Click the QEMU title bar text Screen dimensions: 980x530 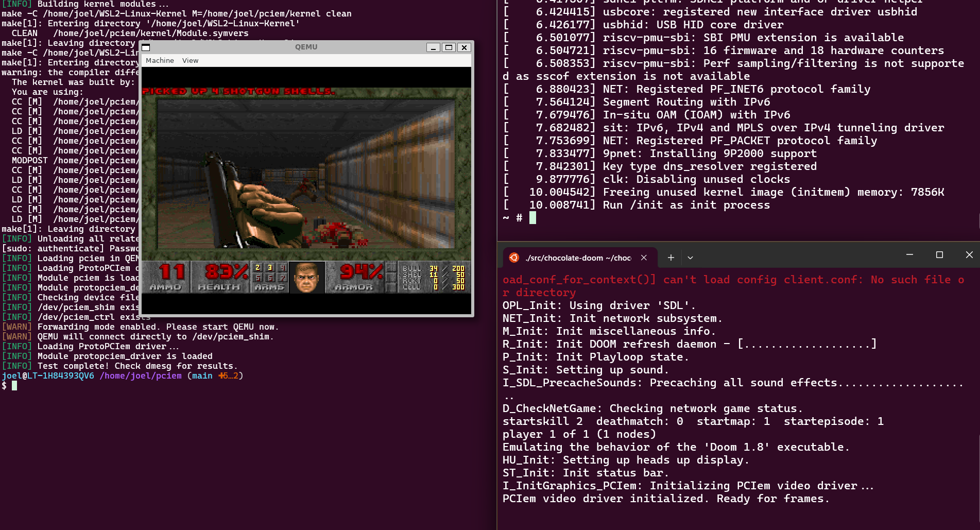[x=306, y=47]
